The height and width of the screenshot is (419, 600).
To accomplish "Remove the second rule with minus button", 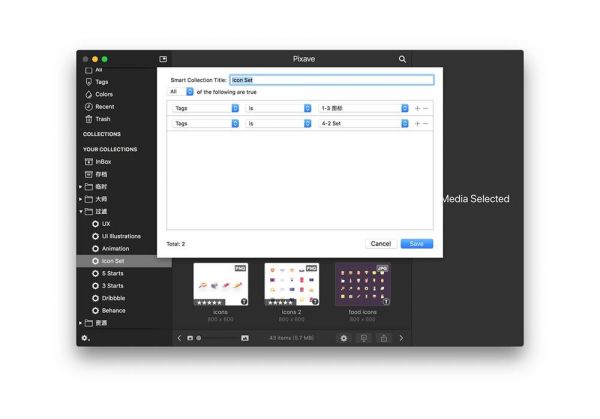I will 426,124.
